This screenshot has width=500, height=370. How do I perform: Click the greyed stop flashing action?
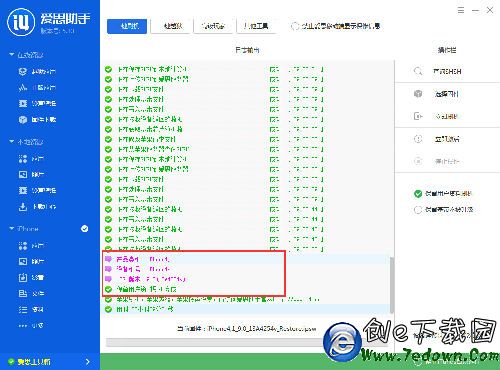437,161
